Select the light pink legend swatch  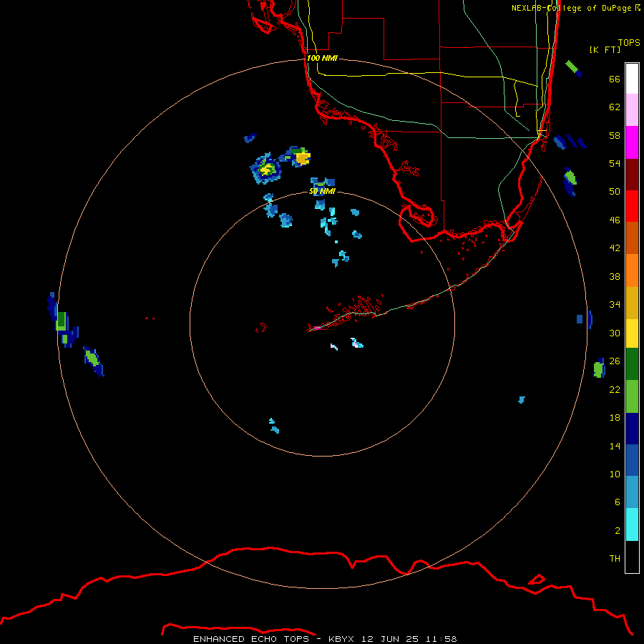tap(632, 110)
